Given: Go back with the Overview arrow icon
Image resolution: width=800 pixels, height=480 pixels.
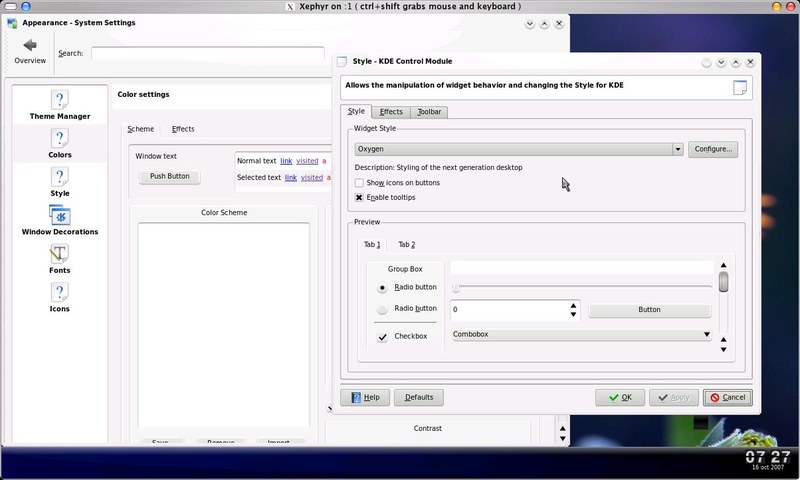Looking at the screenshot, I should click(30, 45).
